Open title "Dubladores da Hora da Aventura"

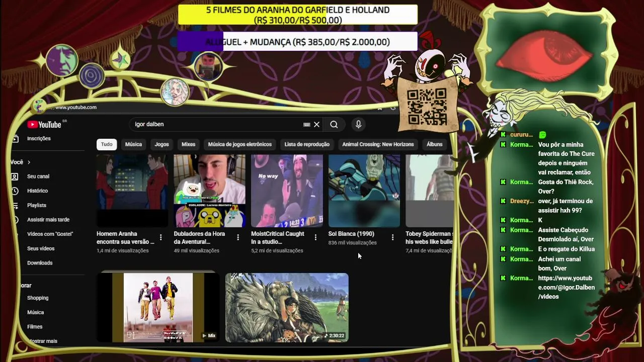click(200, 238)
